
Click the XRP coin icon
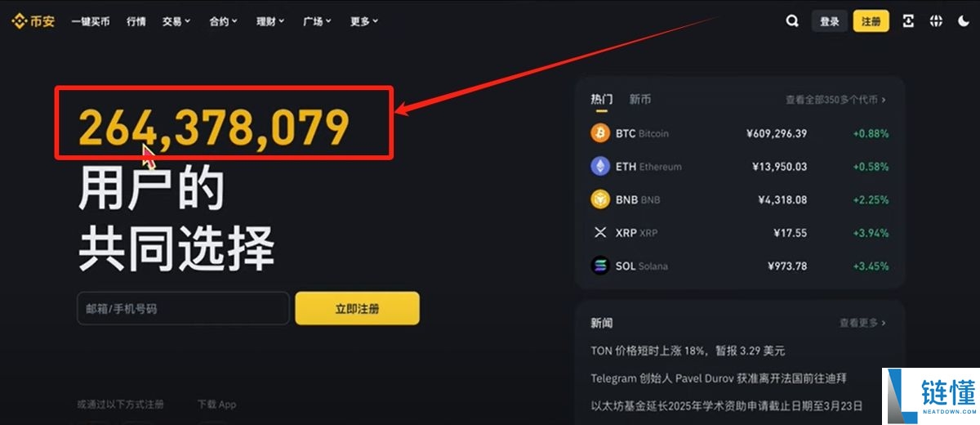(600, 233)
